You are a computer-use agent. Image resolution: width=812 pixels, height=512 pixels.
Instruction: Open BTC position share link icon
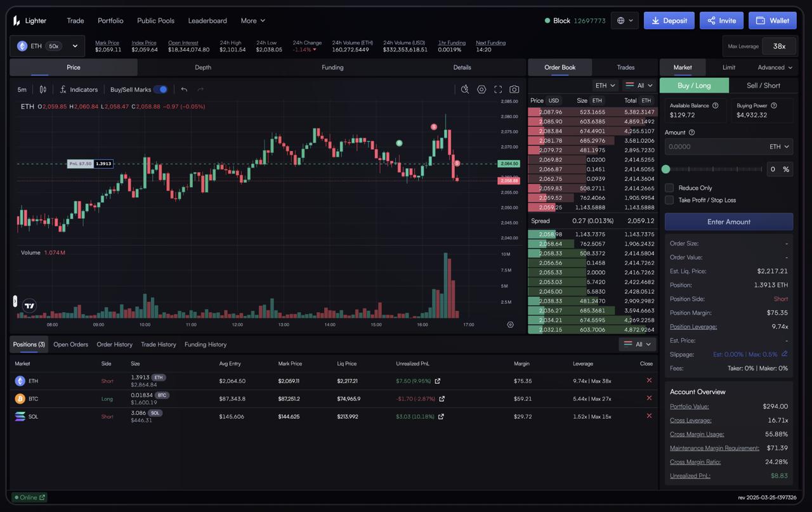(442, 399)
